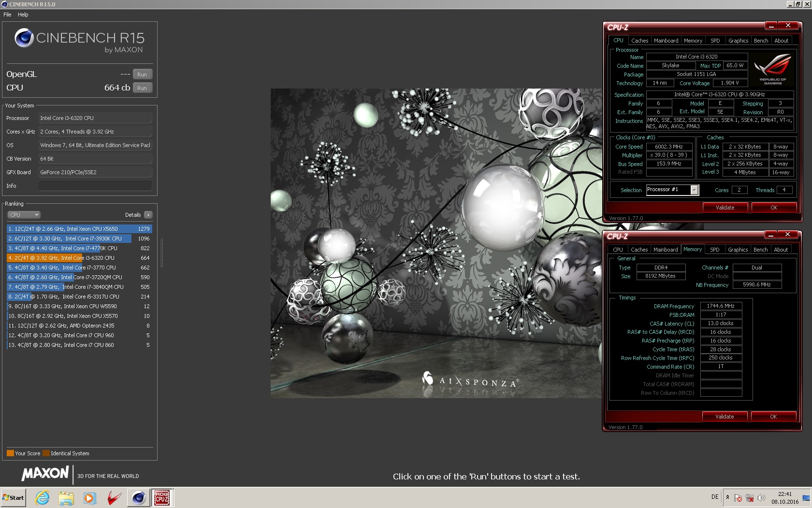Click the MAXON logo at bottom left
812x508 pixels.
pos(45,474)
